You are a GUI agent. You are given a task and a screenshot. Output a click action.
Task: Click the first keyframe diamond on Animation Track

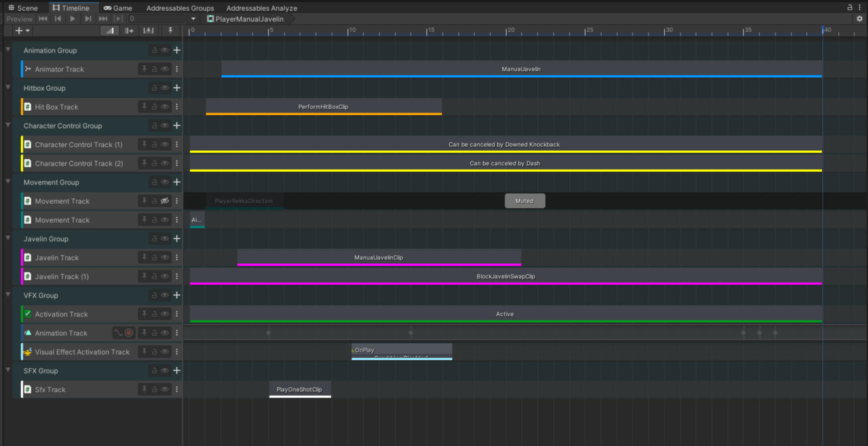pos(269,332)
